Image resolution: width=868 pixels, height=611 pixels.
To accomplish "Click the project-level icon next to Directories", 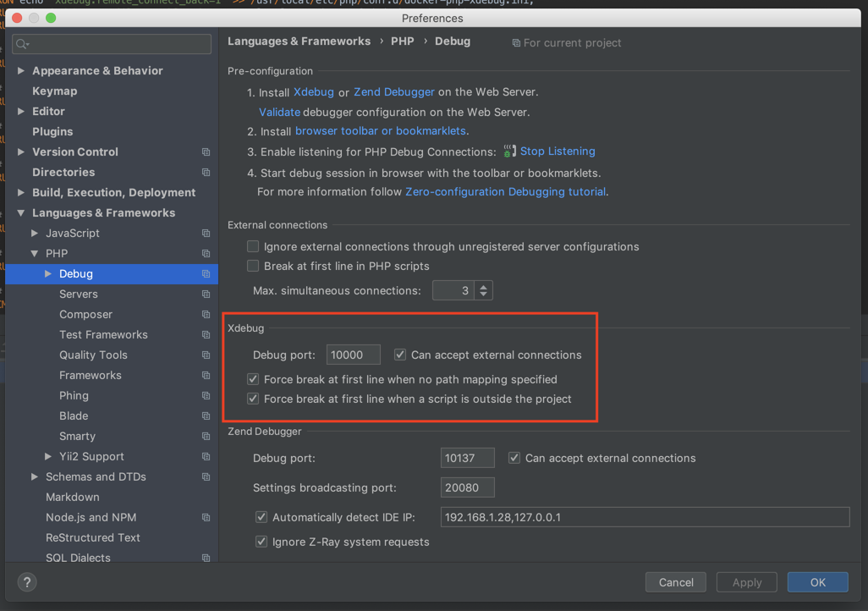I will tap(206, 173).
